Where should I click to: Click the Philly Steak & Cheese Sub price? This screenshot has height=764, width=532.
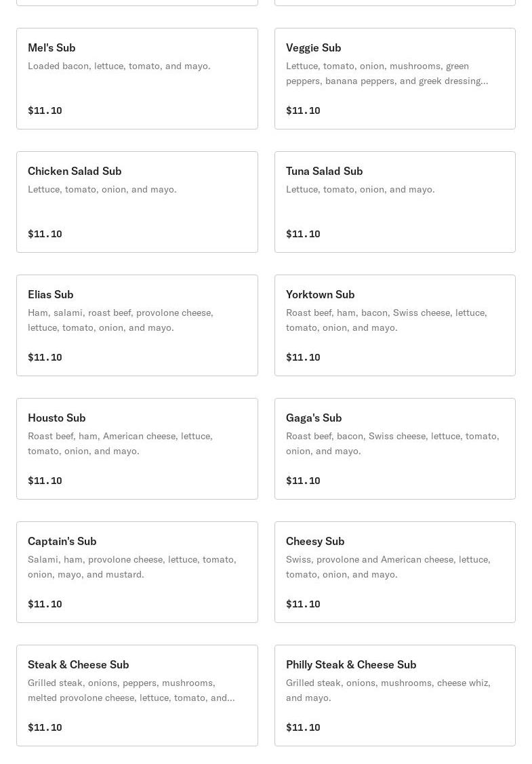click(x=303, y=727)
